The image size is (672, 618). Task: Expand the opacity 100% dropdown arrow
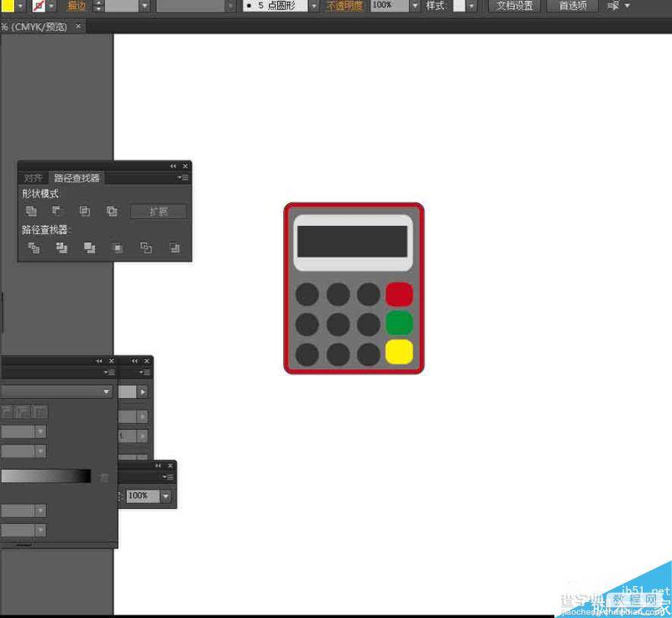coord(415,6)
